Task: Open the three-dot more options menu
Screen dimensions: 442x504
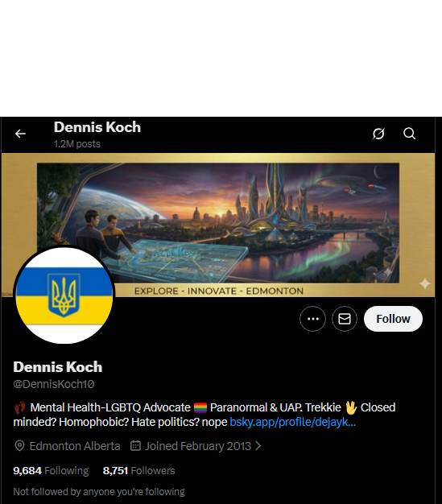Action: [312, 319]
